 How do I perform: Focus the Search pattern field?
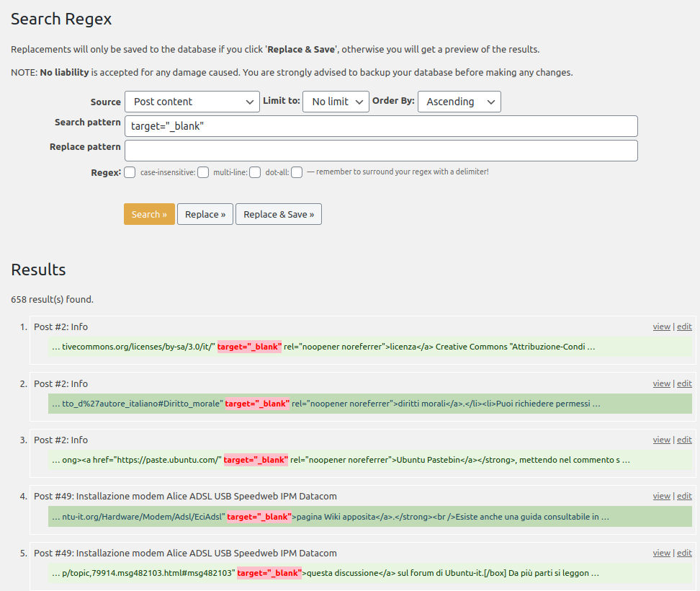(381, 126)
